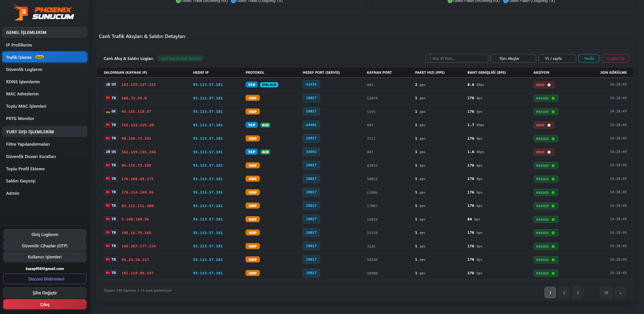Toggle the Giden Trafik (Outgoing TX) legend

[257, 1]
